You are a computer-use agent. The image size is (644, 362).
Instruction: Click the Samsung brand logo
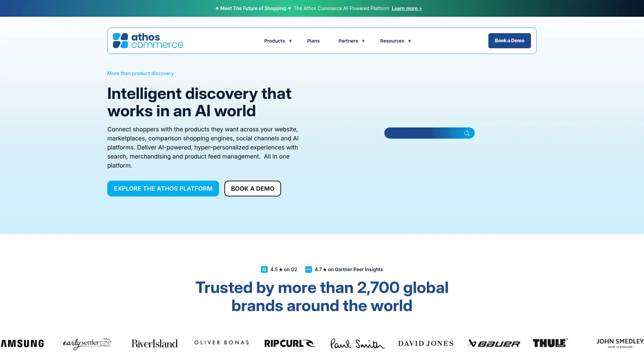point(22,343)
